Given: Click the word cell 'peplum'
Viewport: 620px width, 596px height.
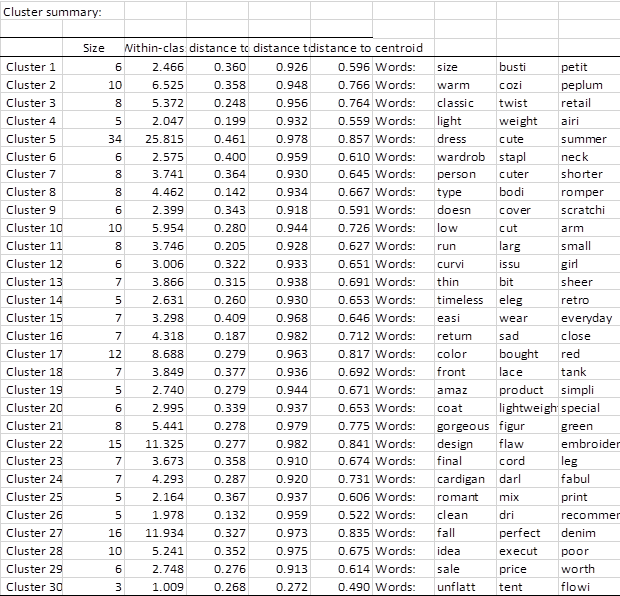Looking at the screenshot, I should tap(581, 85).
